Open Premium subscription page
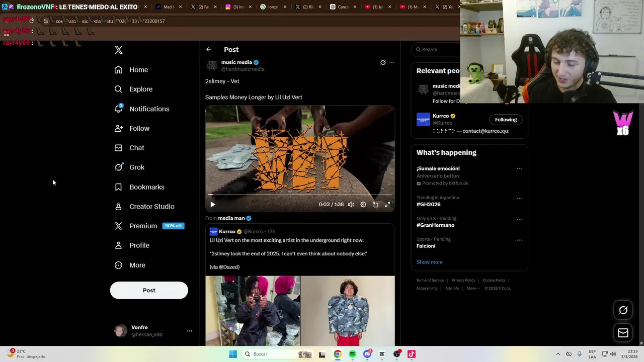This screenshot has width=644, height=362. tap(149, 226)
